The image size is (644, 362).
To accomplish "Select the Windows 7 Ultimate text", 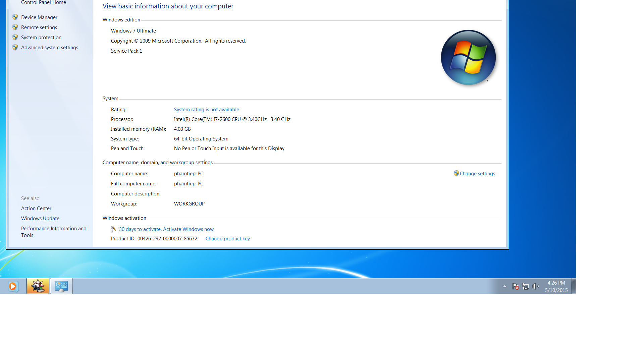I will [133, 31].
